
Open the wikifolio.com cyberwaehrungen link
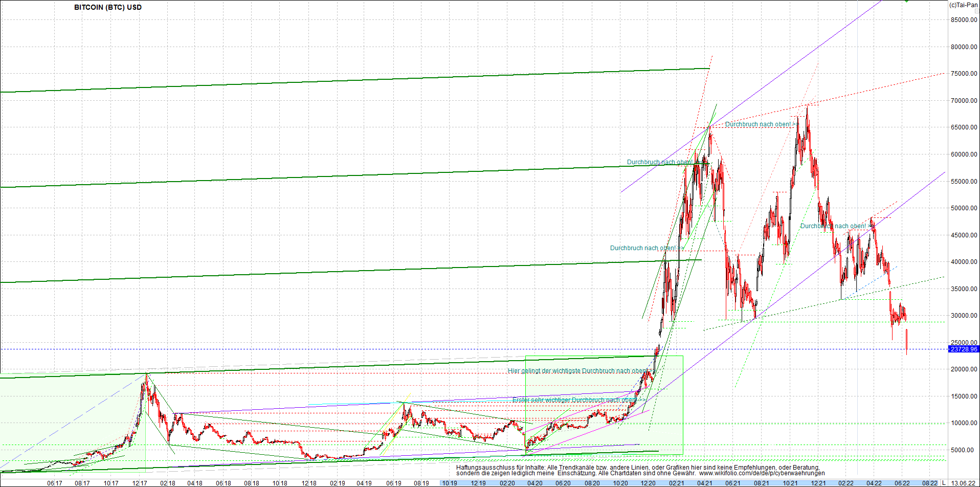tap(762, 473)
